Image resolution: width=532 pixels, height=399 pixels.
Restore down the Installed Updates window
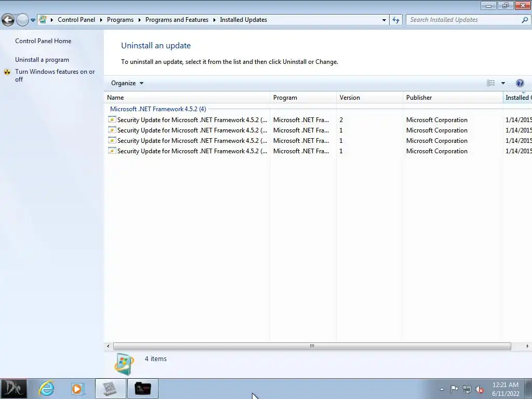click(x=506, y=5)
